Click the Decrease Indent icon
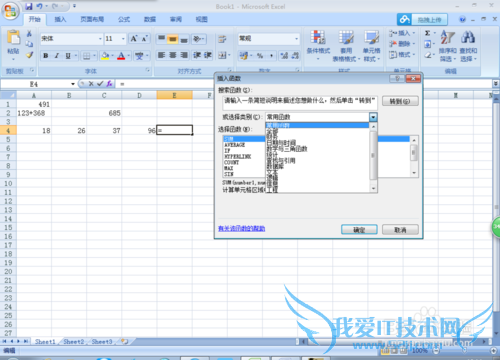This screenshot has height=360, width=500. [x=197, y=55]
